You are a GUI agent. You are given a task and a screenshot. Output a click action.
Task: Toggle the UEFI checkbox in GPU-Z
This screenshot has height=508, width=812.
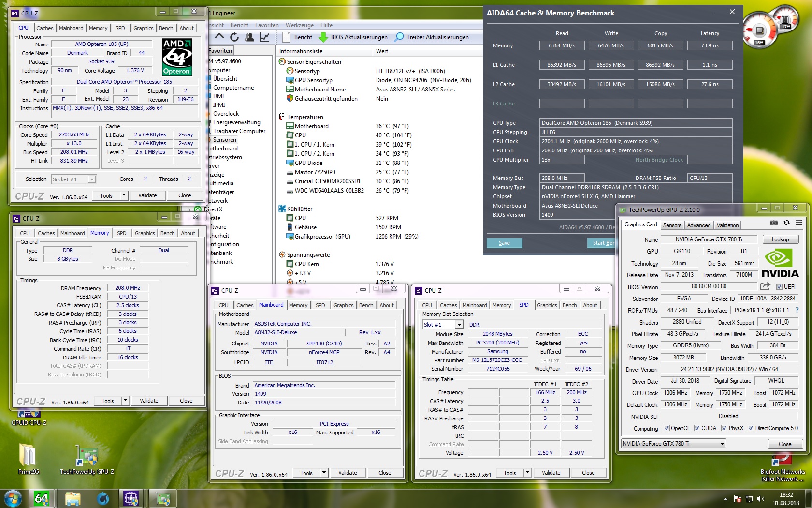(779, 286)
